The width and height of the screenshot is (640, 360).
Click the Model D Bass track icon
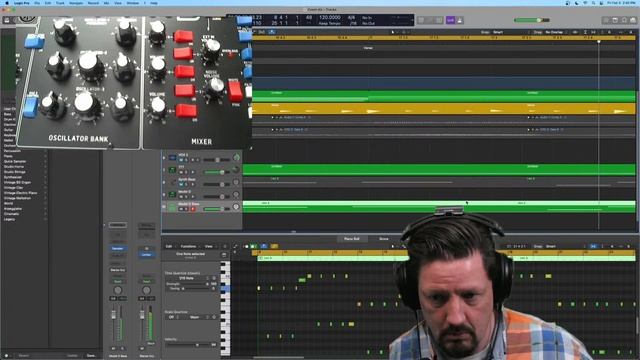tap(172, 207)
